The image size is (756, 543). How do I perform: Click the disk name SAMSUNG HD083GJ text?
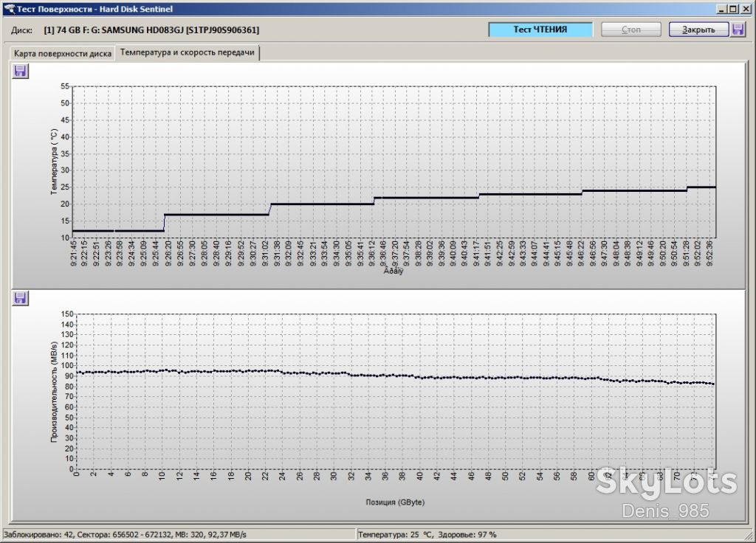[x=142, y=30]
